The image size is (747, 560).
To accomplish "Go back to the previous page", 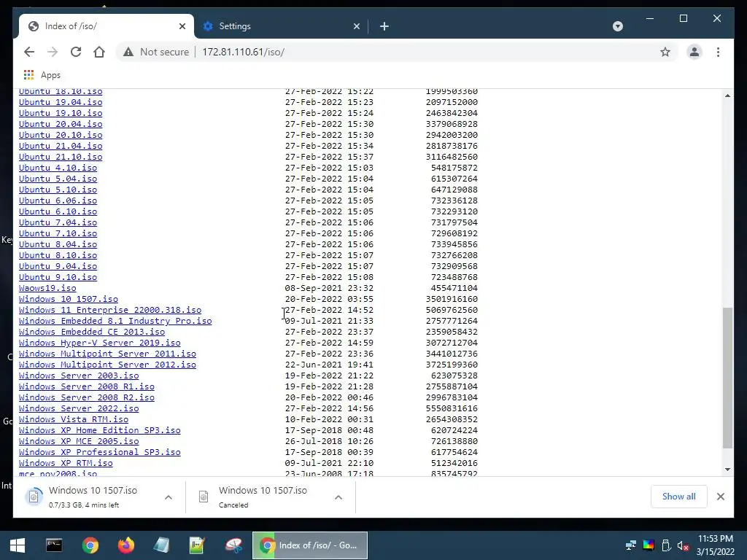I will [x=29, y=52].
